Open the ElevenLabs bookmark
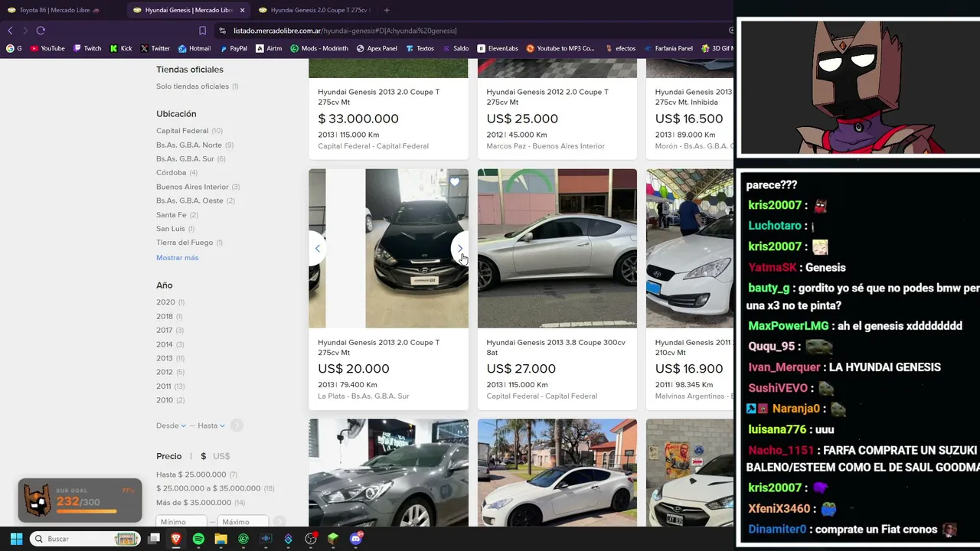 [x=498, y=48]
